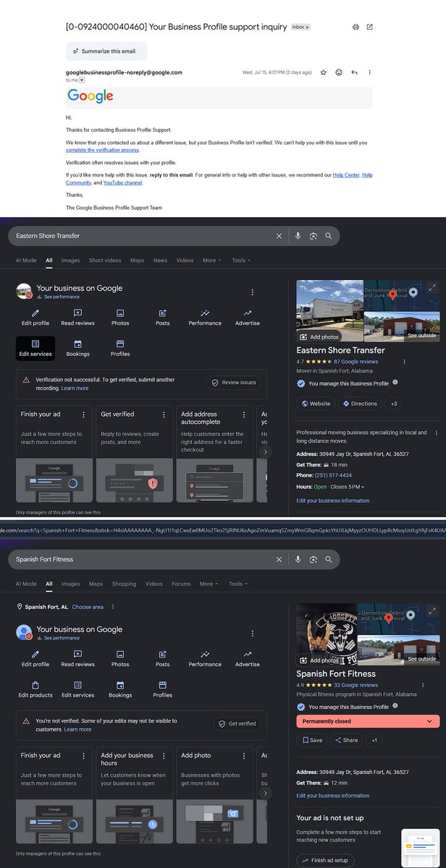Clear the Spanish Fort Fitness search query

279,559
